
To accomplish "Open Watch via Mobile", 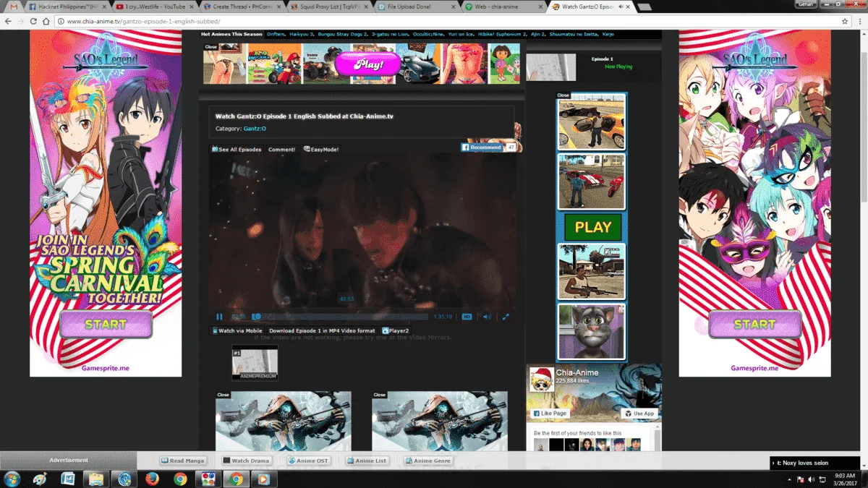I will (x=237, y=331).
